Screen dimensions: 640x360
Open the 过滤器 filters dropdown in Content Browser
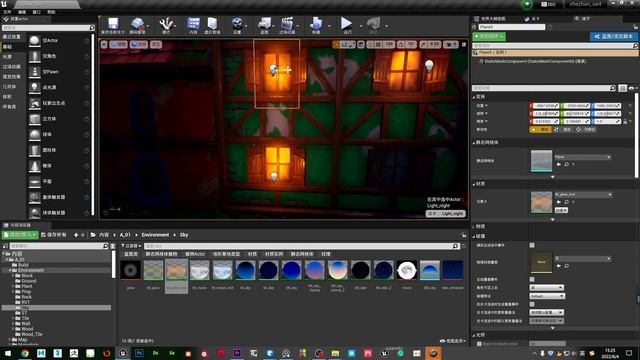131,246
